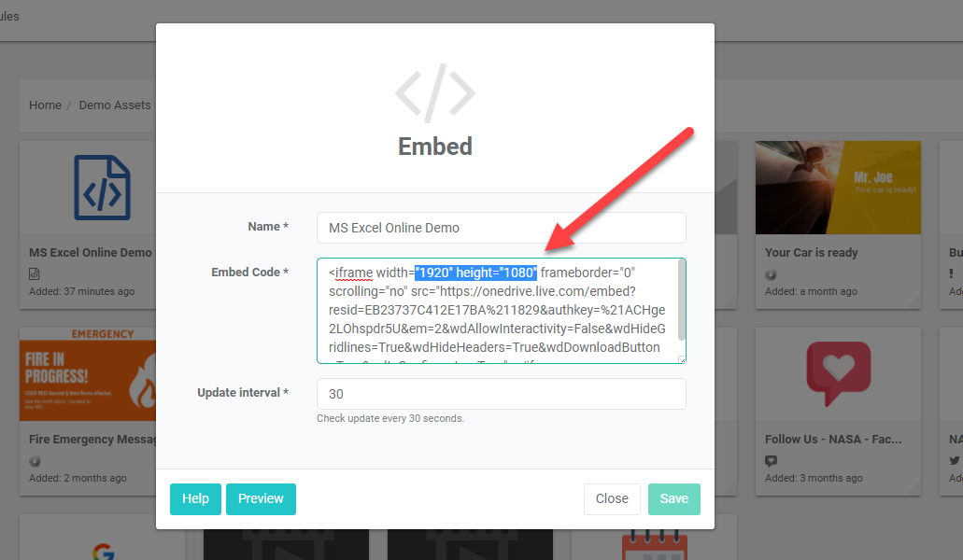This screenshot has width=963, height=560.
Task: Click the Save button
Action: (673, 498)
